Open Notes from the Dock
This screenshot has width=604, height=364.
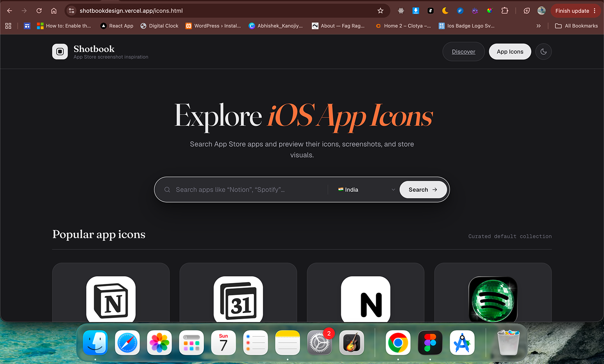(x=288, y=343)
